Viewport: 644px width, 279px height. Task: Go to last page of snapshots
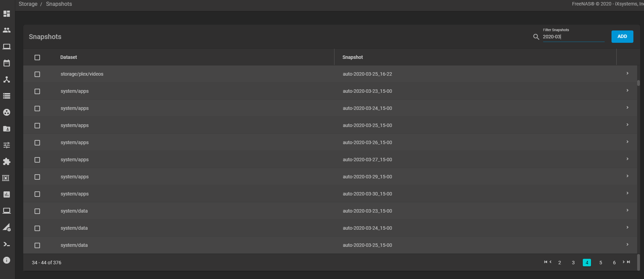628,262
